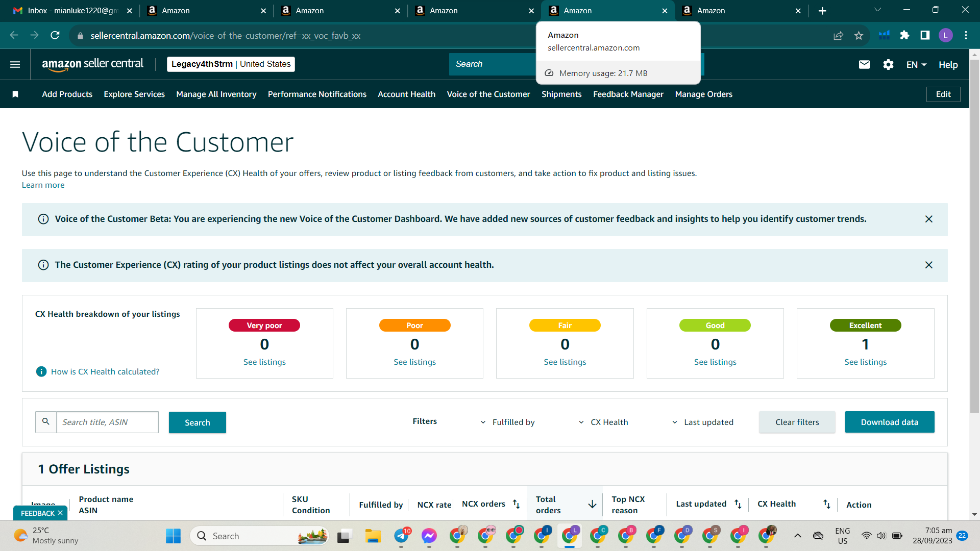Open the Shipments menu item
This screenshot has height=551, width=980.
coord(561,94)
